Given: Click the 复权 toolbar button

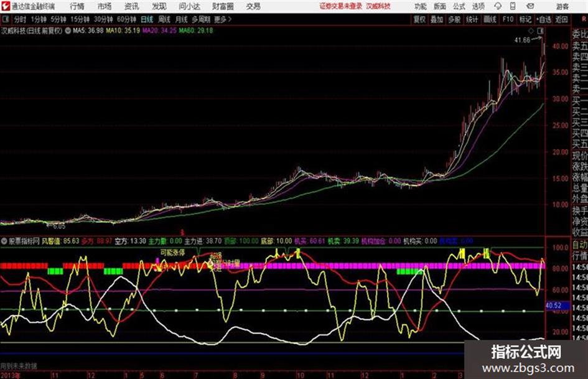Looking at the screenshot, I should pos(419,19).
